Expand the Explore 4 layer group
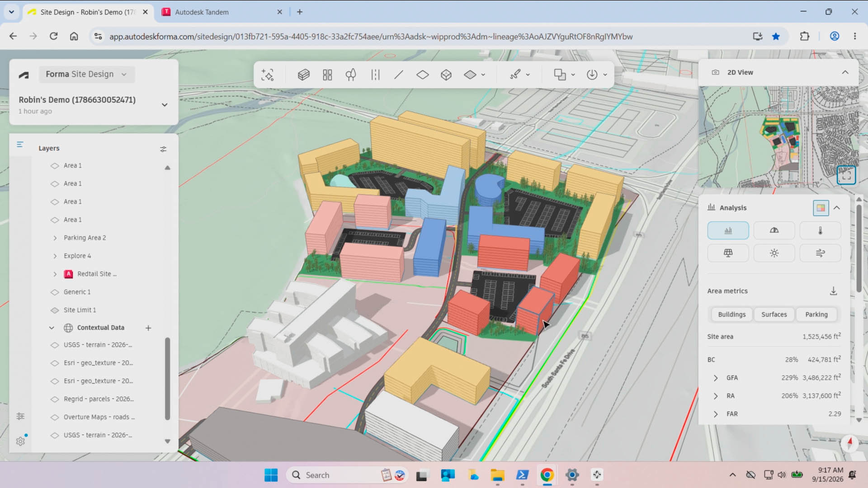868x488 pixels. [55, 256]
